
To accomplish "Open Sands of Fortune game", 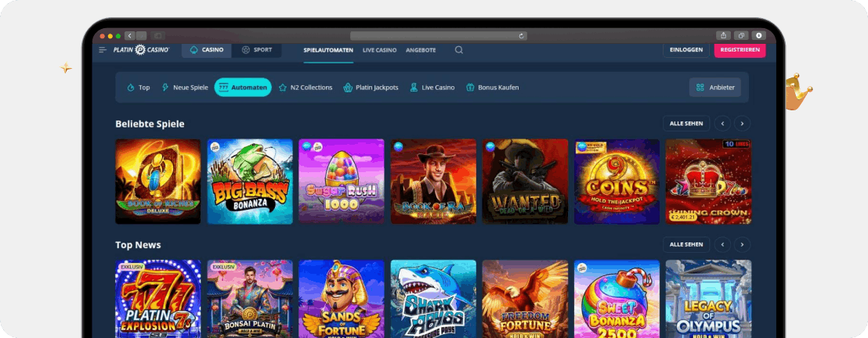I will click(x=342, y=299).
